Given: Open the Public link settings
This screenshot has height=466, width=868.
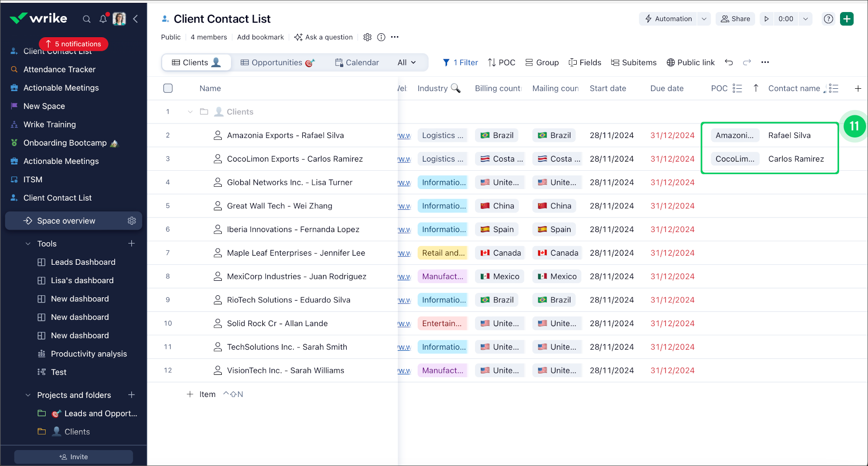Looking at the screenshot, I should pyautogui.click(x=691, y=62).
